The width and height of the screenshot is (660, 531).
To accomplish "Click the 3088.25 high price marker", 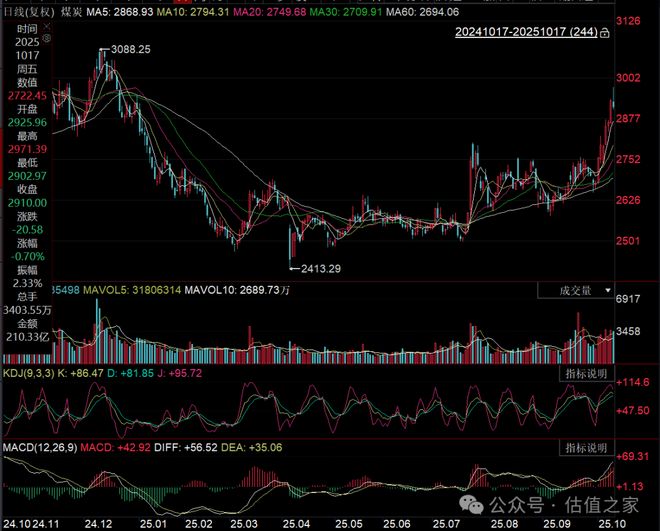I will 131,49.
